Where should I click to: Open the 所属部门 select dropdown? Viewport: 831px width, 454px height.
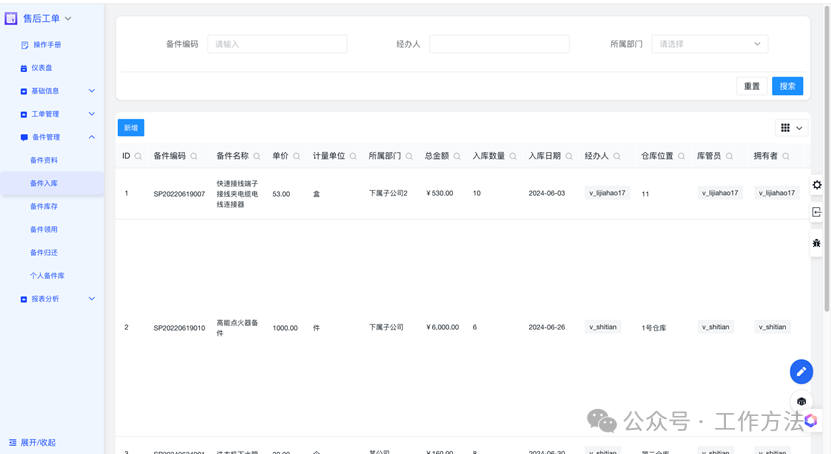[709, 44]
